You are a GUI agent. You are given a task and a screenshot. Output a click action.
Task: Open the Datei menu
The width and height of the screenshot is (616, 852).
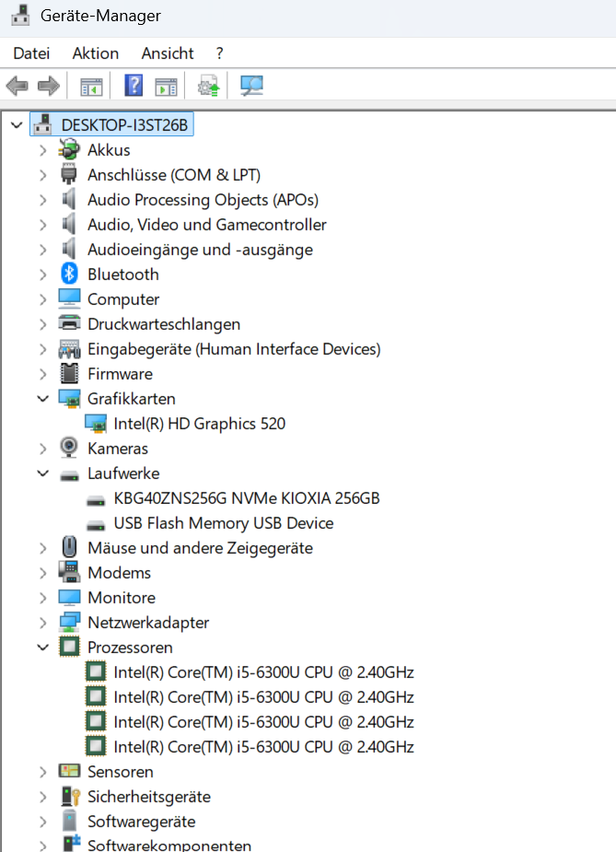tap(31, 53)
